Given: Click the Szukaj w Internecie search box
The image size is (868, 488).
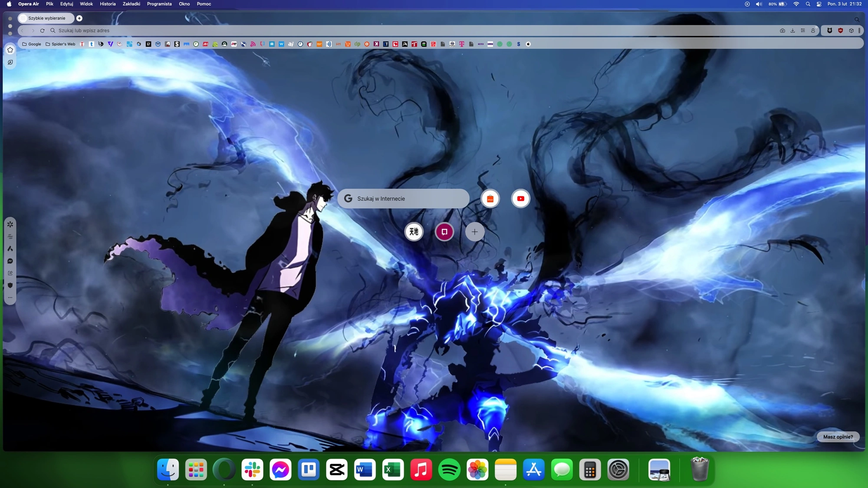Looking at the screenshot, I should [403, 199].
